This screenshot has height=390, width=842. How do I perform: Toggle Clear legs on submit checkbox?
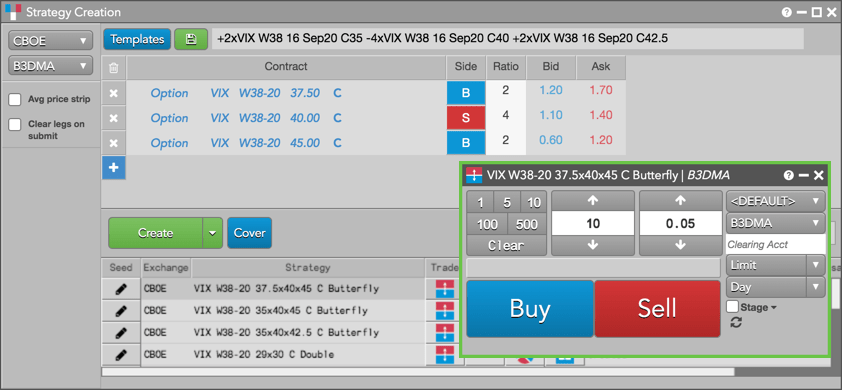[16, 125]
